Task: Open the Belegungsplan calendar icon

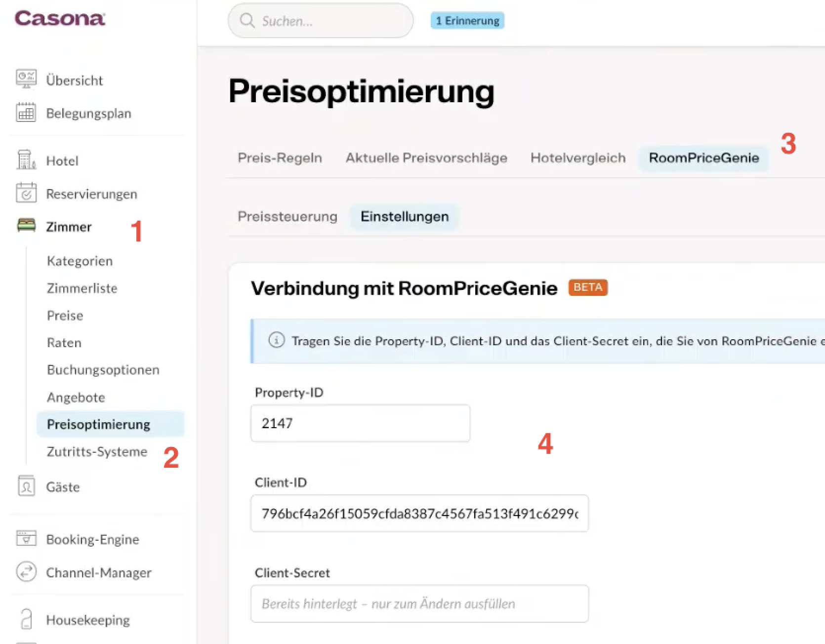Action: tap(26, 113)
